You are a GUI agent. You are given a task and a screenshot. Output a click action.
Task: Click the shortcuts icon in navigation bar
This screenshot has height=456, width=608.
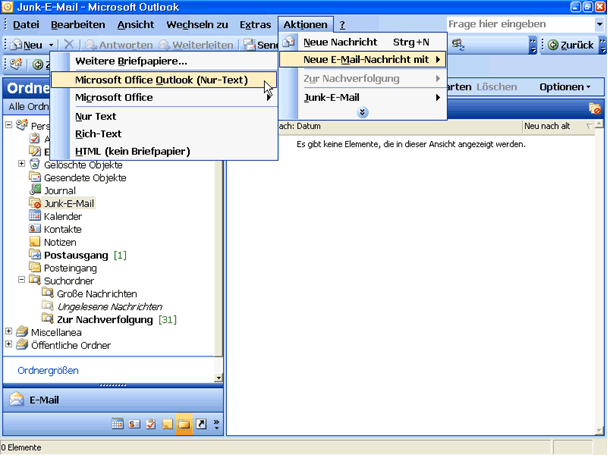[201, 424]
